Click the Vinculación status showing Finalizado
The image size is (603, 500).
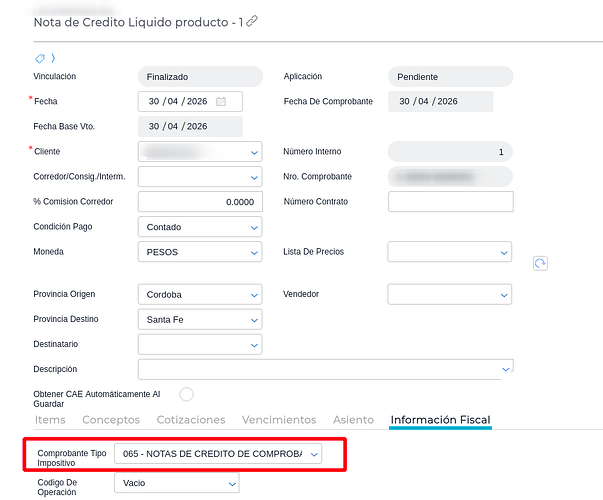(x=200, y=77)
